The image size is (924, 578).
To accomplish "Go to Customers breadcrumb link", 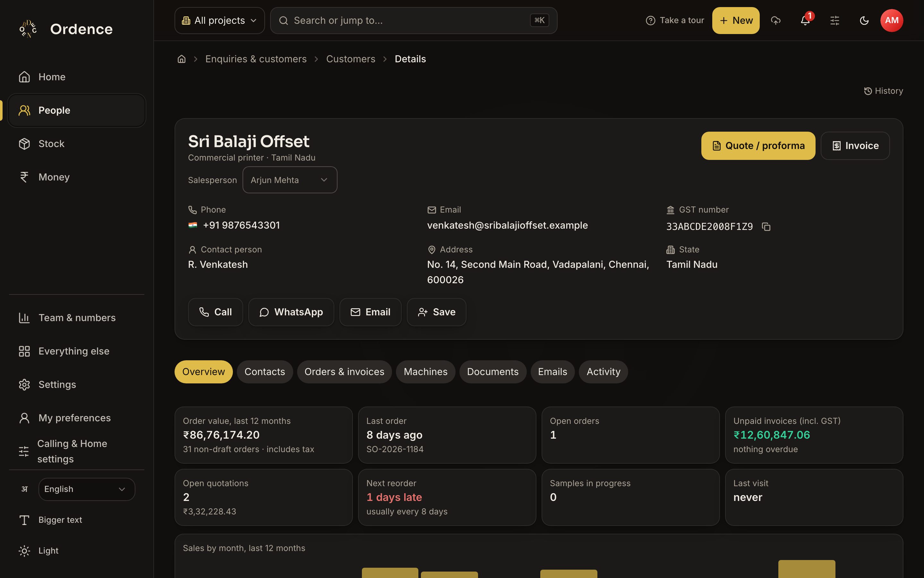I will 350,59.
